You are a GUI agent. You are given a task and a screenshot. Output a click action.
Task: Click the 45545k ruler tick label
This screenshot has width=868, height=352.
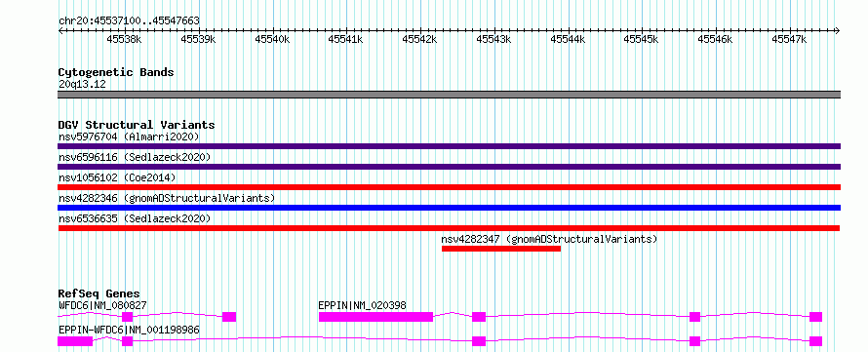click(x=642, y=39)
